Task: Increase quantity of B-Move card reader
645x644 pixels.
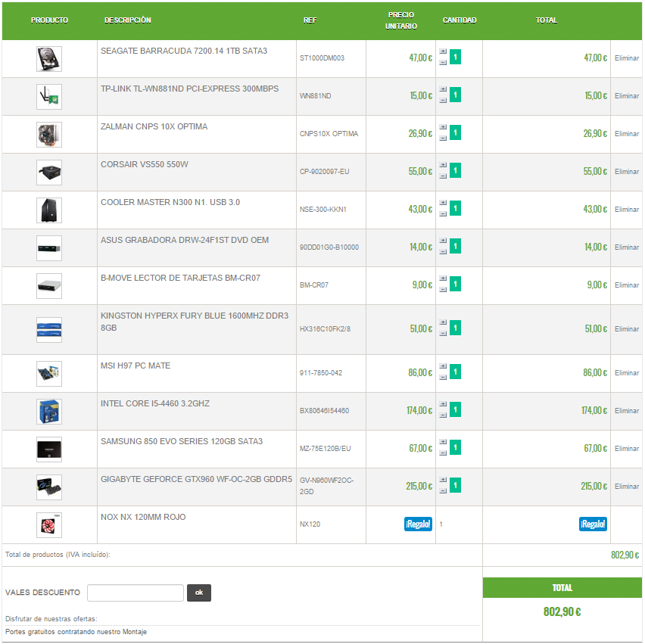Action: (x=443, y=278)
